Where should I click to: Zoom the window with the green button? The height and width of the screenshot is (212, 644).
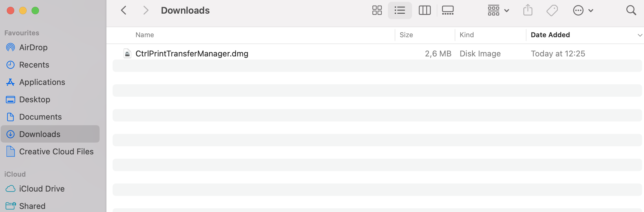coord(35,11)
